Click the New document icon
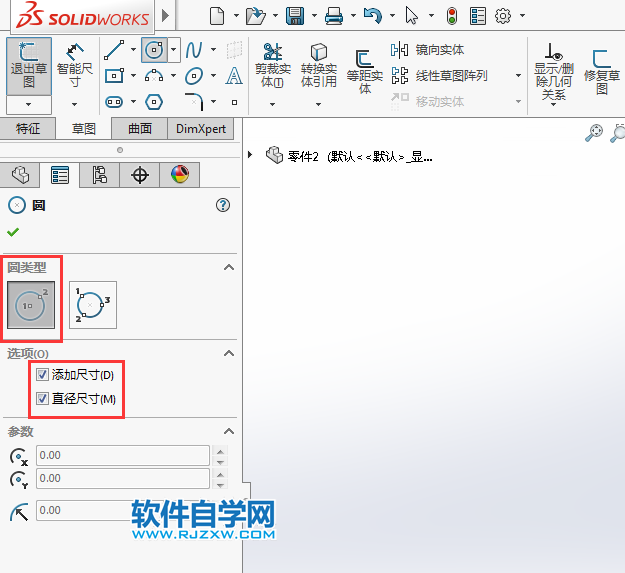 click(217, 16)
